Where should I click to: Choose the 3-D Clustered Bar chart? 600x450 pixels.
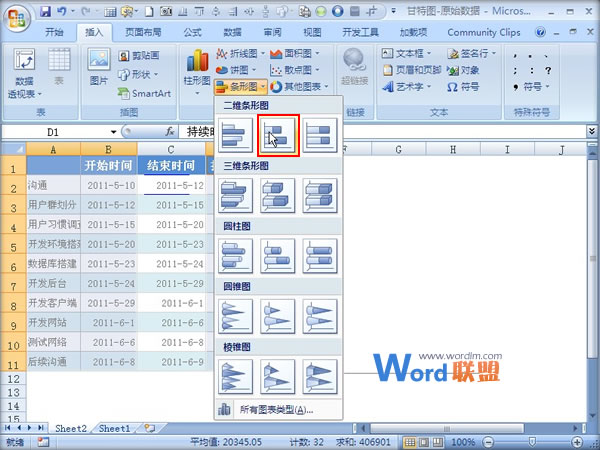[235, 196]
